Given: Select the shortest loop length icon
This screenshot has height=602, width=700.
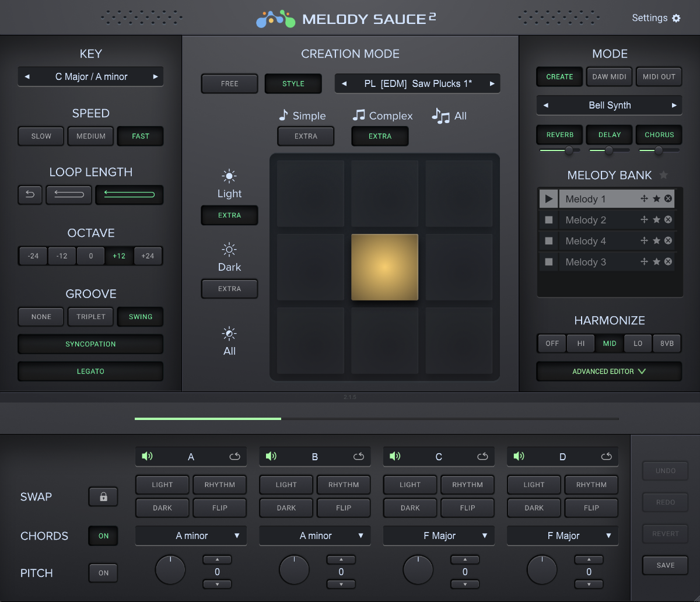Looking at the screenshot, I should click(x=30, y=195).
